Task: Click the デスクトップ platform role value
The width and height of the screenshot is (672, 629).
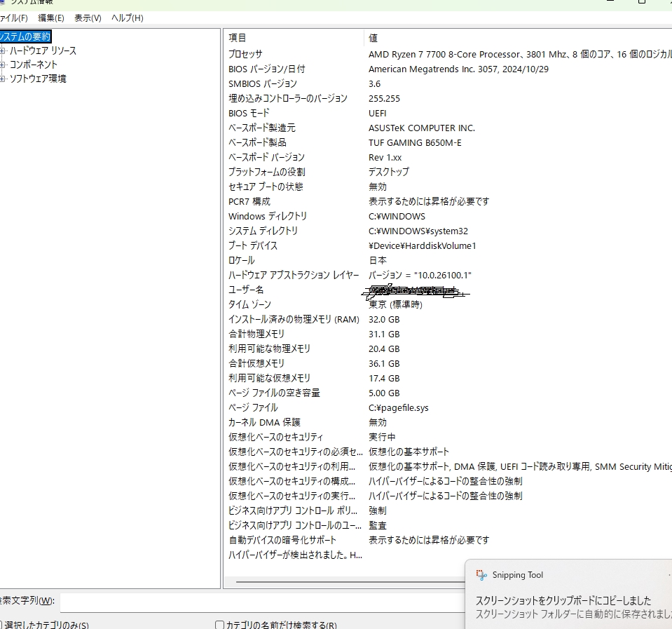Action: (x=389, y=172)
